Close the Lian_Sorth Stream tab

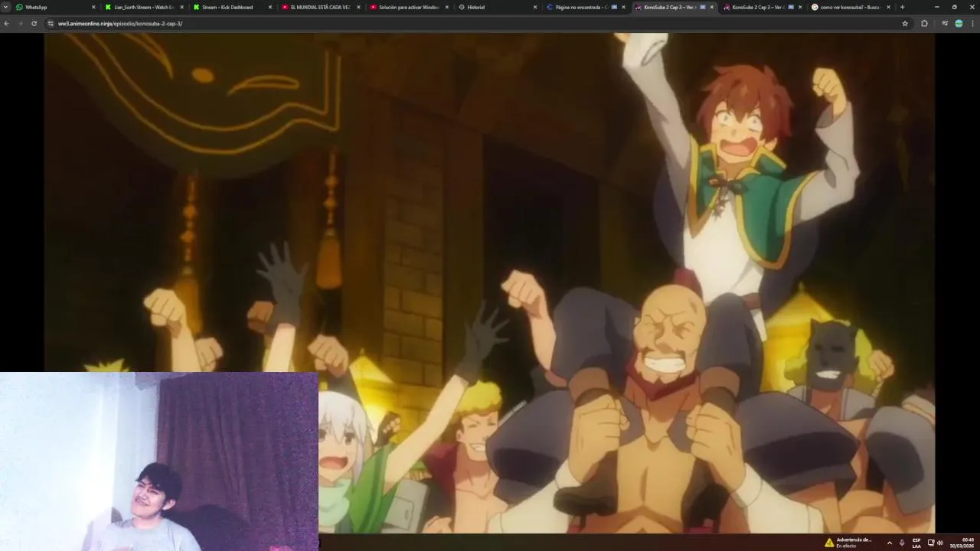[181, 7]
